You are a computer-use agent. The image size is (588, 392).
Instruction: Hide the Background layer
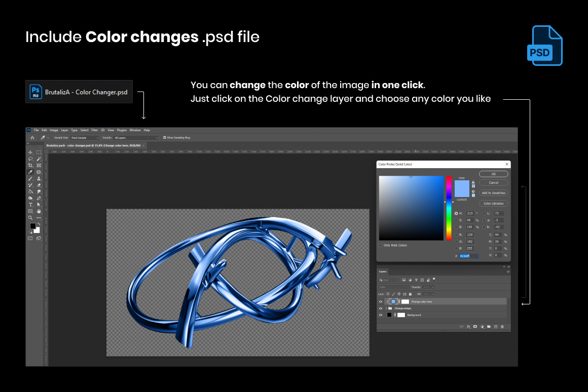click(x=381, y=315)
